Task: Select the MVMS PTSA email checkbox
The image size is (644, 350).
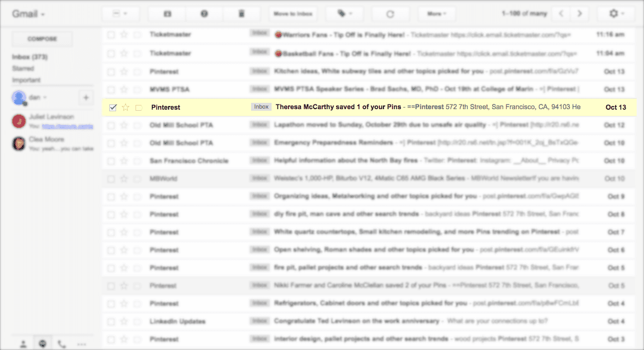Action: (111, 89)
